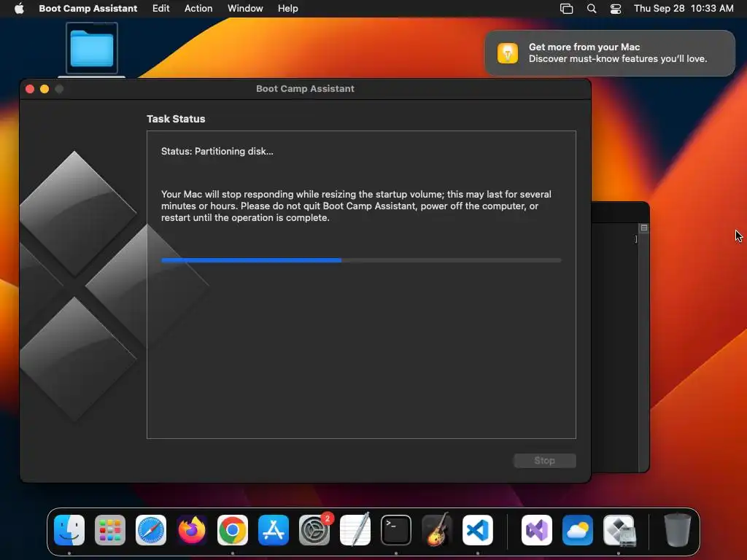Click the partitioning progress bar
This screenshot has height=560, width=747.
(361, 260)
